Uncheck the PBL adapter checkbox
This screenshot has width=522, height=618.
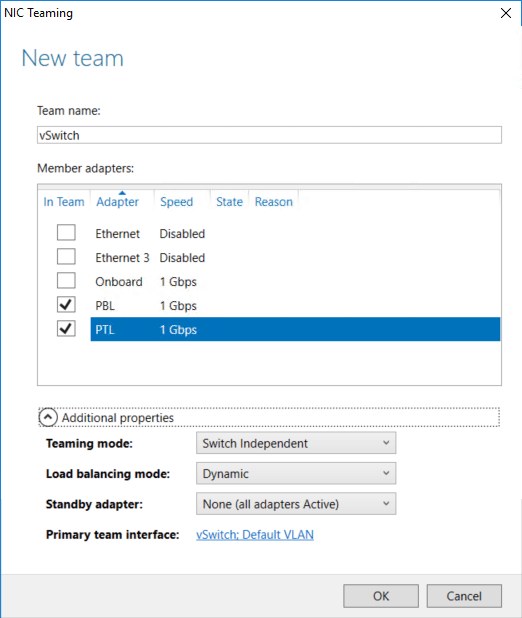point(66,305)
